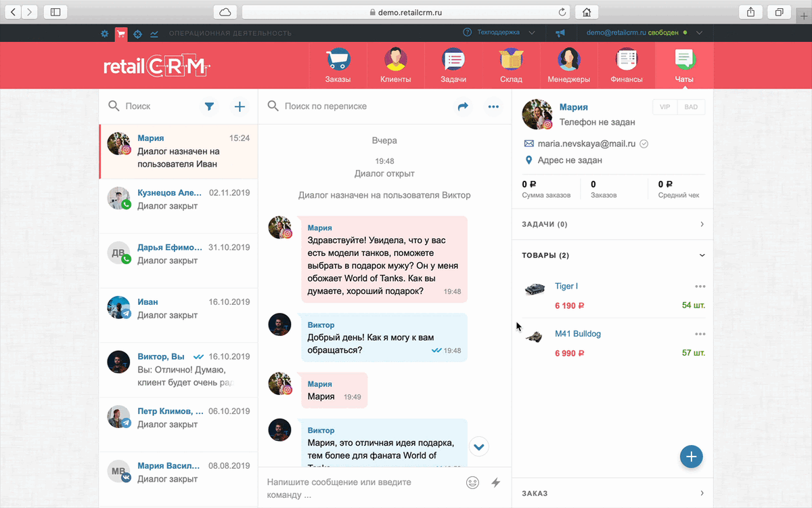The height and width of the screenshot is (508, 812).
Task: Open dialog with Мария Васил...
Action: point(179,479)
